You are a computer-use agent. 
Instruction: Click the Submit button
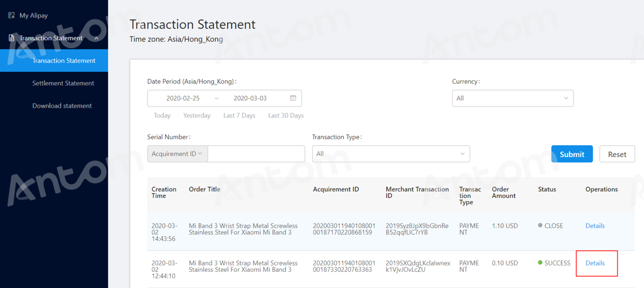(571, 154)
